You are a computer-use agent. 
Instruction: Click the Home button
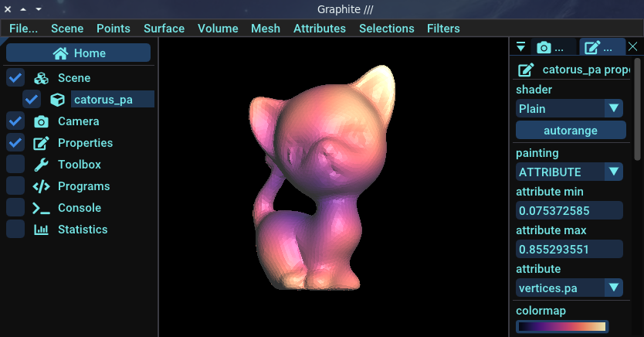79,53
